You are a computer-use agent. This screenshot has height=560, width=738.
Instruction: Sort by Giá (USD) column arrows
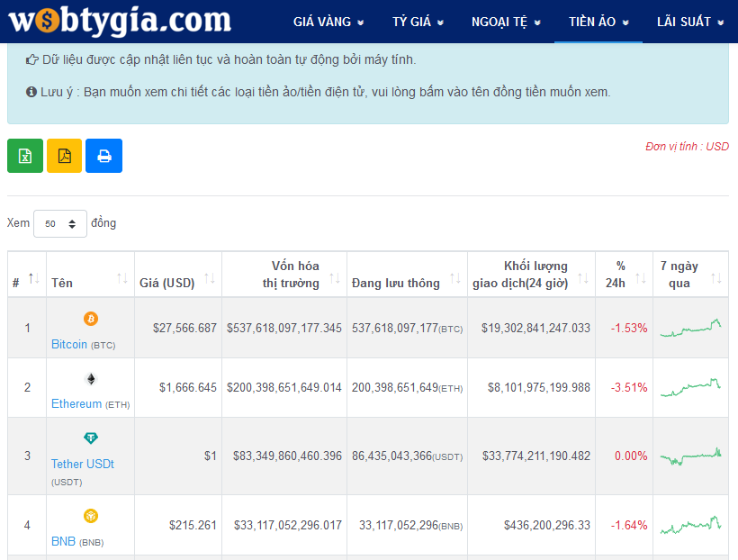coord(210,278)
